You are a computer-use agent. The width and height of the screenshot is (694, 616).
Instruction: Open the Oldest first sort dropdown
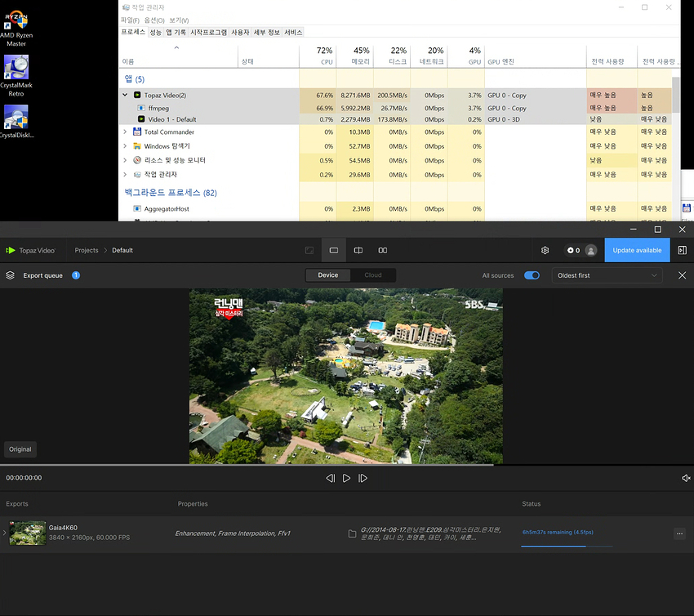pyautogui.click(x=607, y=275)
